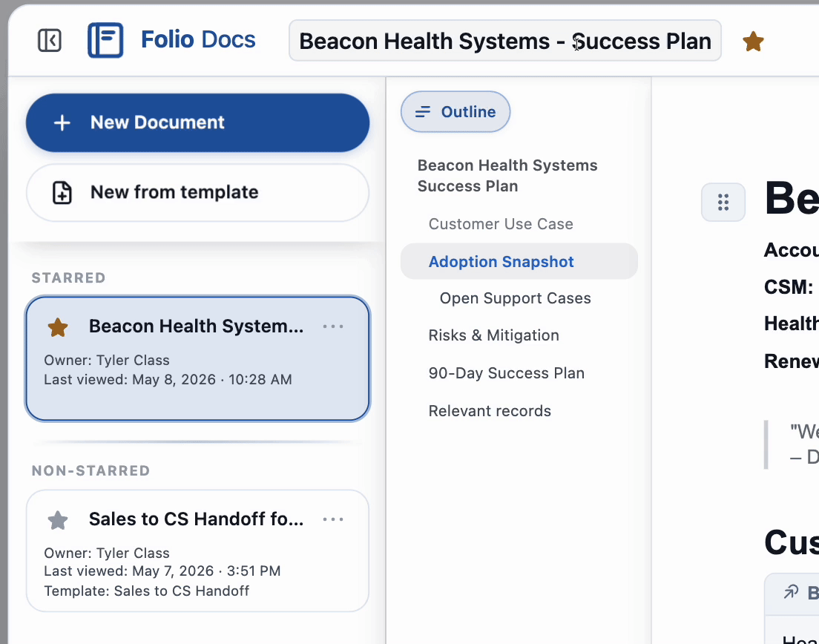The width and height of the screenshot is (819, 644).
Task: Click the Outline list icon
Action: tap(423, 112)
